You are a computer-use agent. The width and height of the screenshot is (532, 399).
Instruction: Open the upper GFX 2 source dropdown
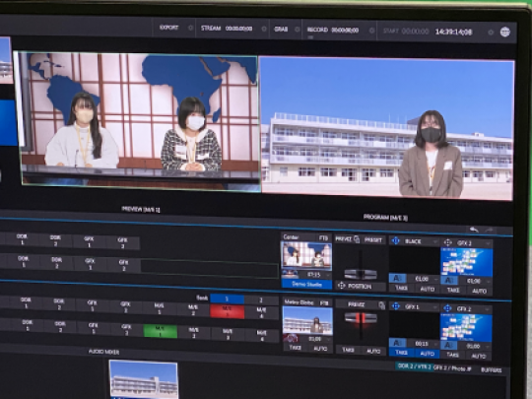point(488,243)
